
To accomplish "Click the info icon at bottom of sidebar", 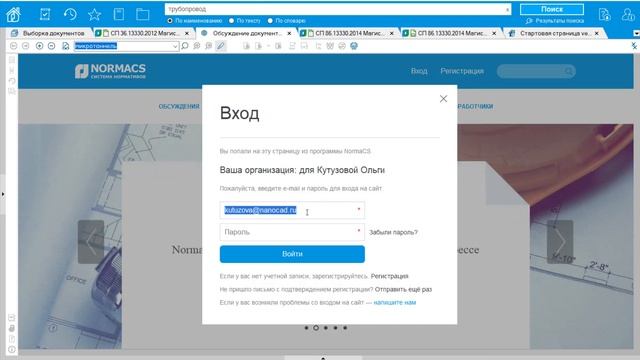I will point(11,349).
